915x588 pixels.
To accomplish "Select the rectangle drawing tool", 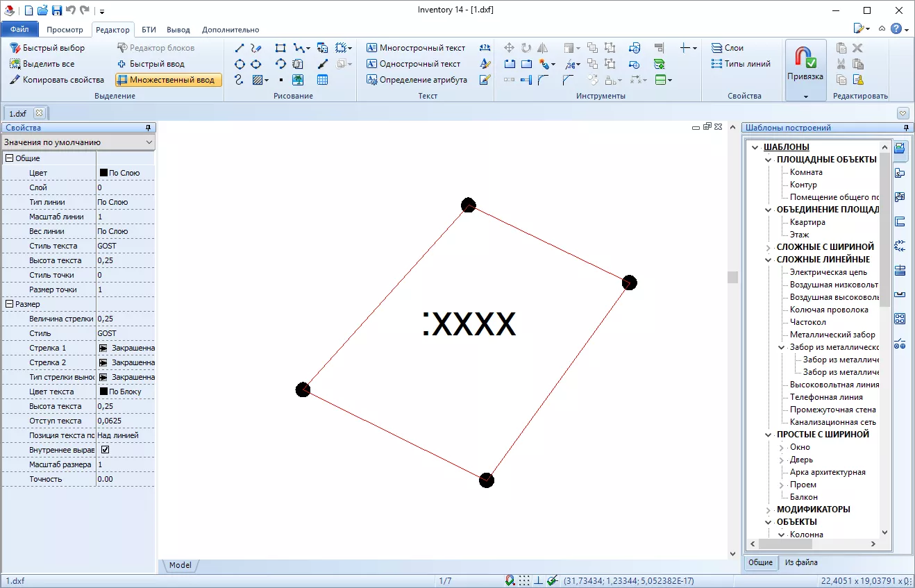I will tap(280, 48).
